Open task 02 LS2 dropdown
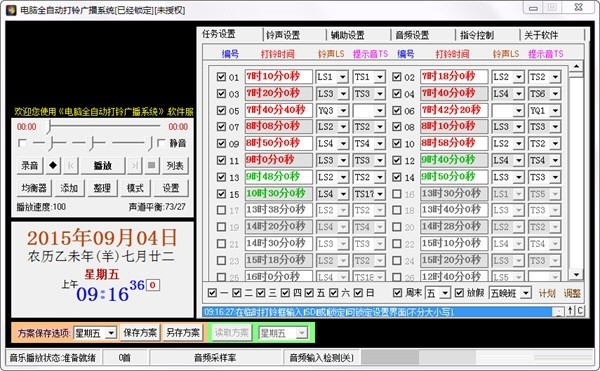600x371 pixels. tap(518, 77)
